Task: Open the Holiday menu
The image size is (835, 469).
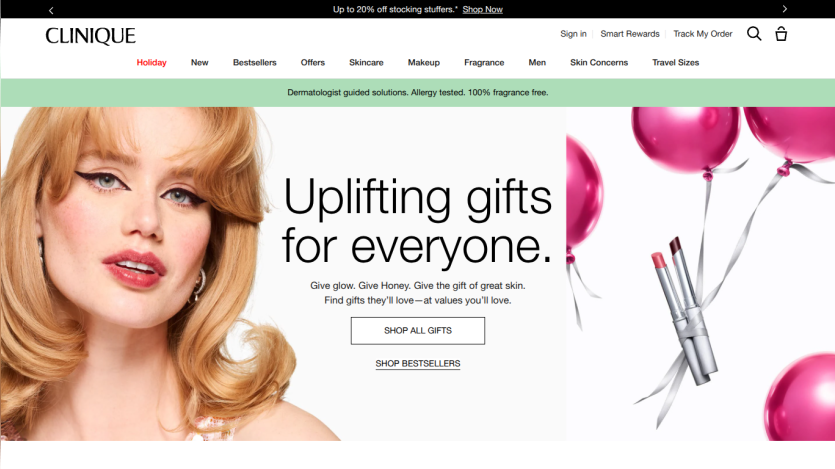Action: [151, 62]
